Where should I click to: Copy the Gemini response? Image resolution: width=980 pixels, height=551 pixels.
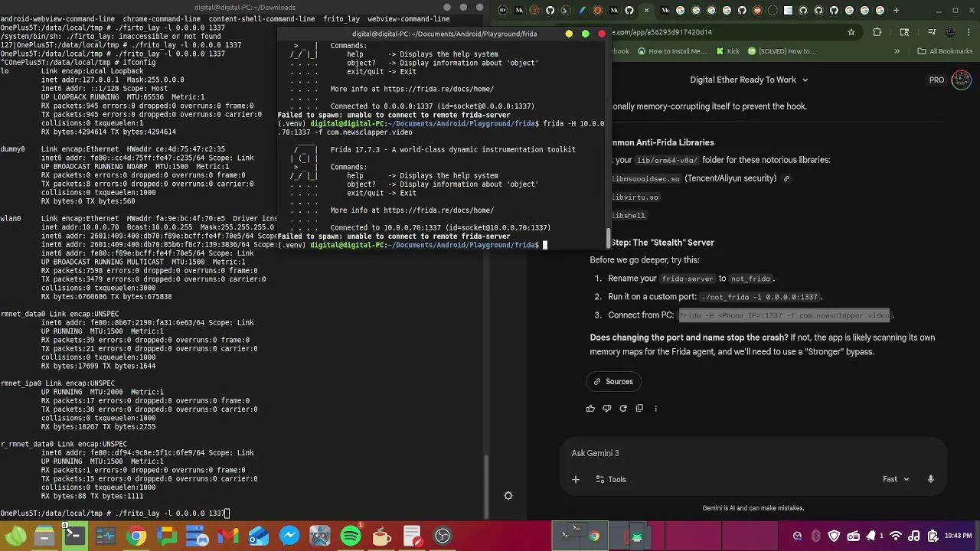coord(639,409)
